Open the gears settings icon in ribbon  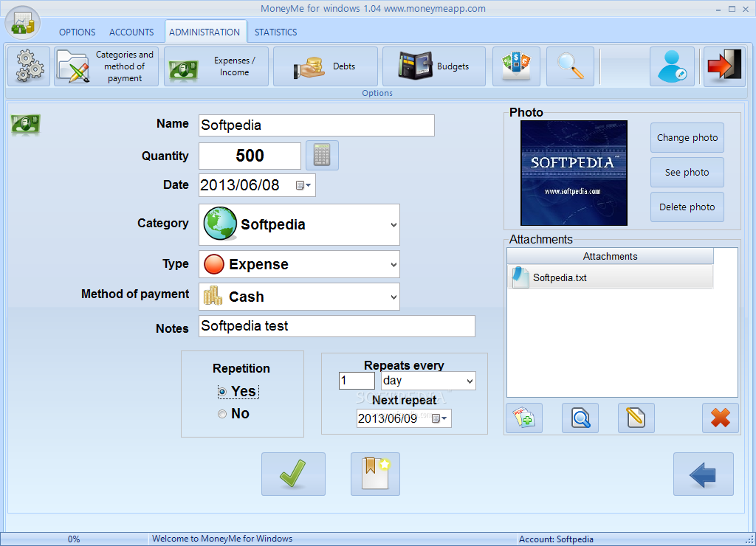tap(29, 66)
